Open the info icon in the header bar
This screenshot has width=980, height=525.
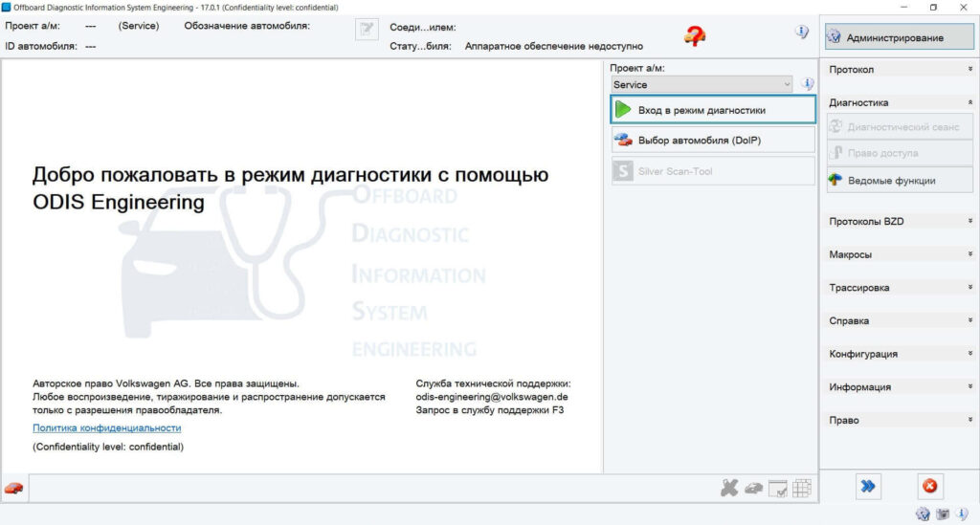(x=802, y=32)
